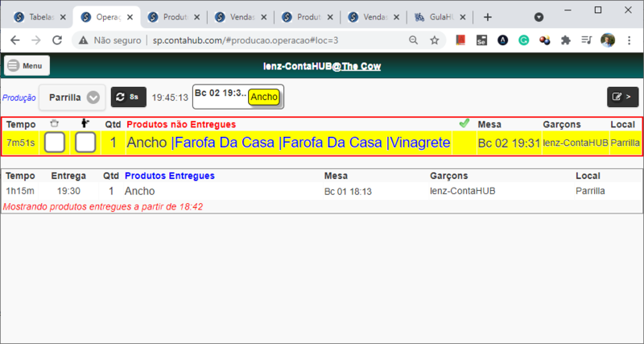644x344 pixels.
Task: Click 'Produtos Entregues' header
Action: coord(170,176)
